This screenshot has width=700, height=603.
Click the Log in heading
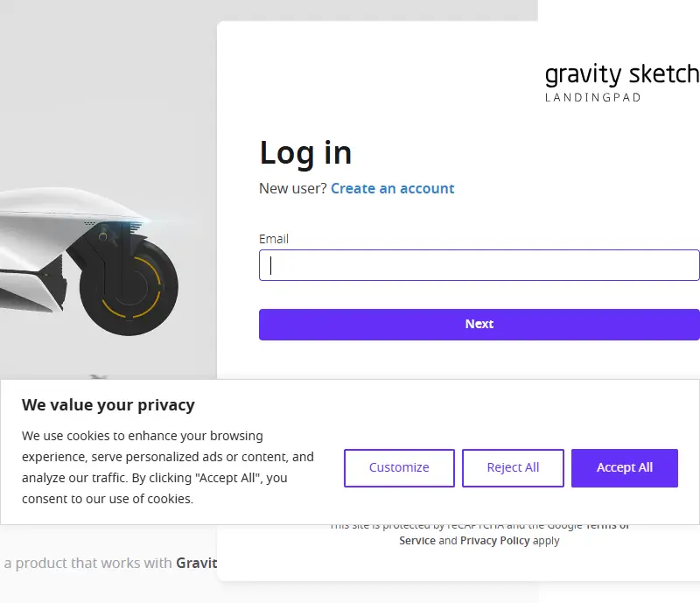[x=305, y=153]
